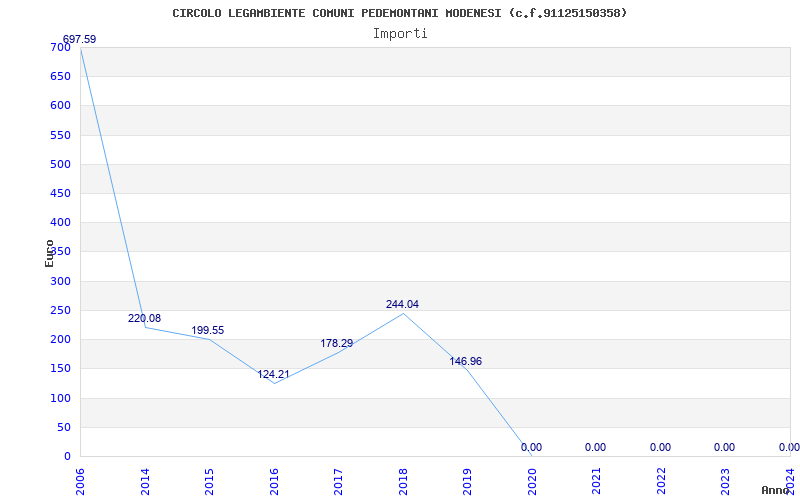Image resolution: width=800 pixels, height=500 pixels.
Task: Select the 2006 x-axis year label
Action: (81, 482)
